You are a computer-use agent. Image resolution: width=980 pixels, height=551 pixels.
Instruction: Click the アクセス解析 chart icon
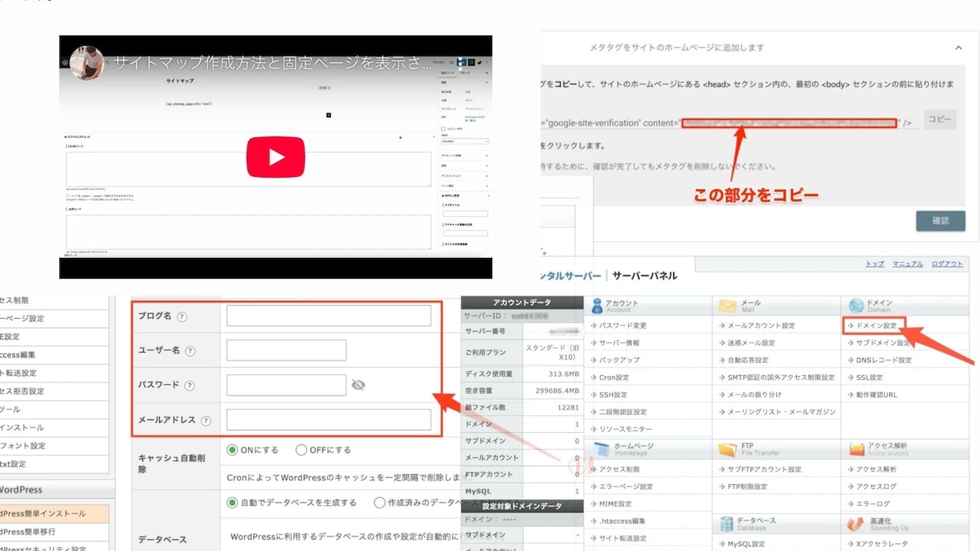(856, 450)
